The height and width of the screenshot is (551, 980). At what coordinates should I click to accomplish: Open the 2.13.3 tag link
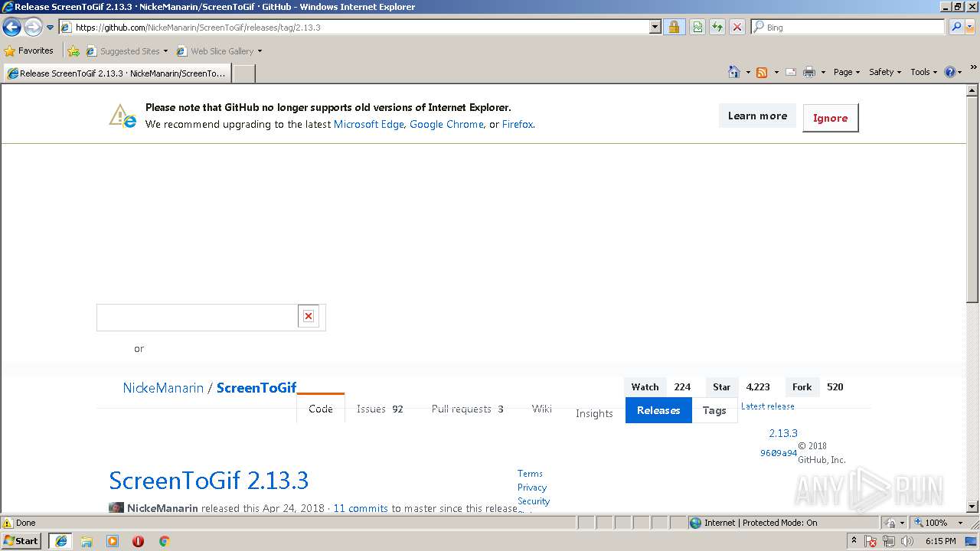click(783, 433)
